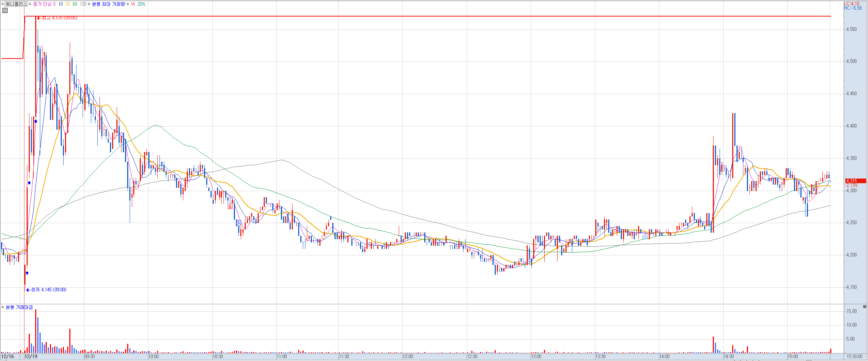Click the 09:30 time axis label
The image size is (868, 361).
pyautogui.click(x=89, y=357)
